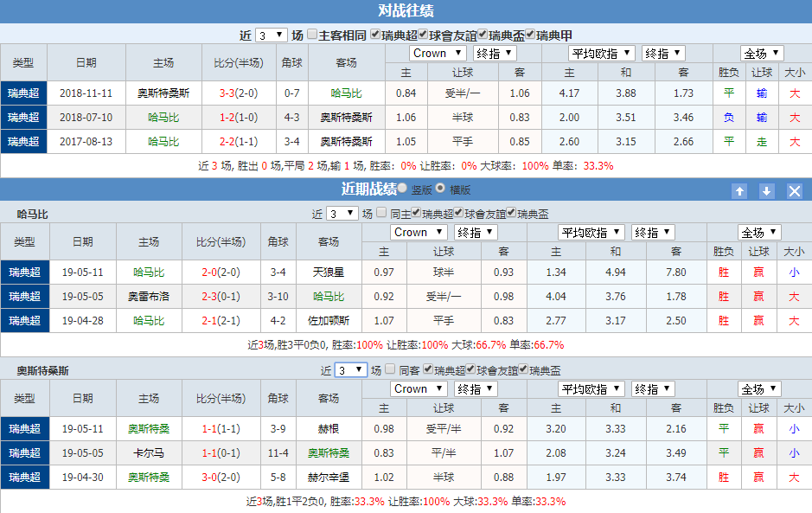Viewport: 812px width, 513px height.
Task: Click 天狼星 team in 19-05-11 row
Action: click(x=329, y=272)
